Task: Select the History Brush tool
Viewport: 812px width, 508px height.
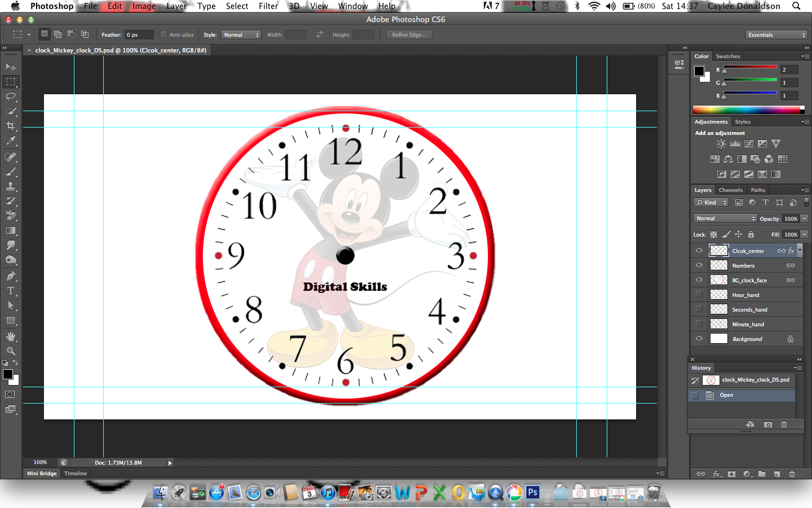Action: pyautogui.click(x=11, y=201)
